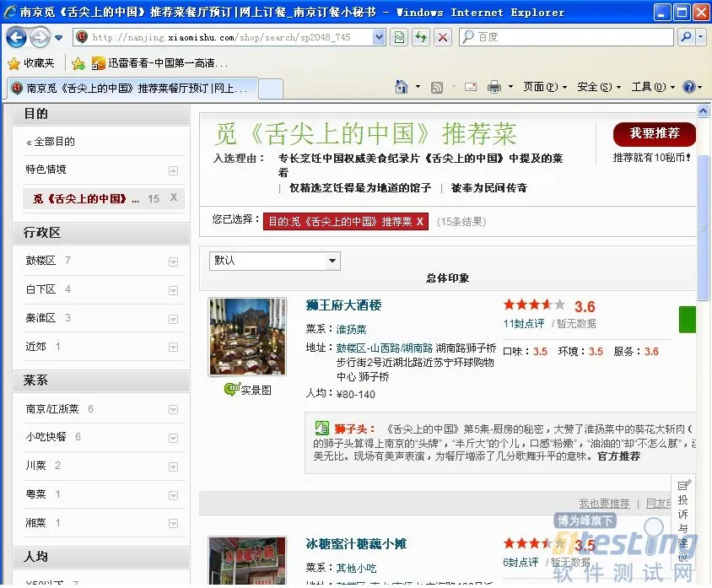The height and width of the screenshot is (588, 712).
Task: Expand the 湘菜 cuisine filter
Action: pos(173,524)
